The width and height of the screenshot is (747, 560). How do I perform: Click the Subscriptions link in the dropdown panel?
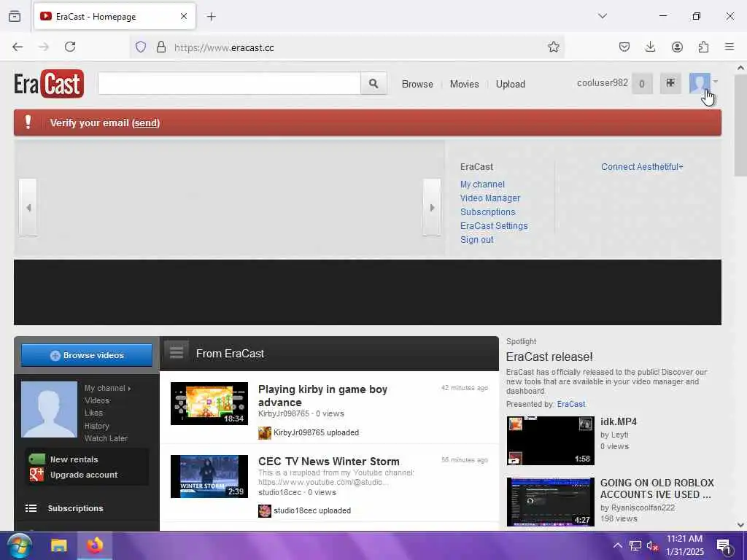tap(487, 212)
